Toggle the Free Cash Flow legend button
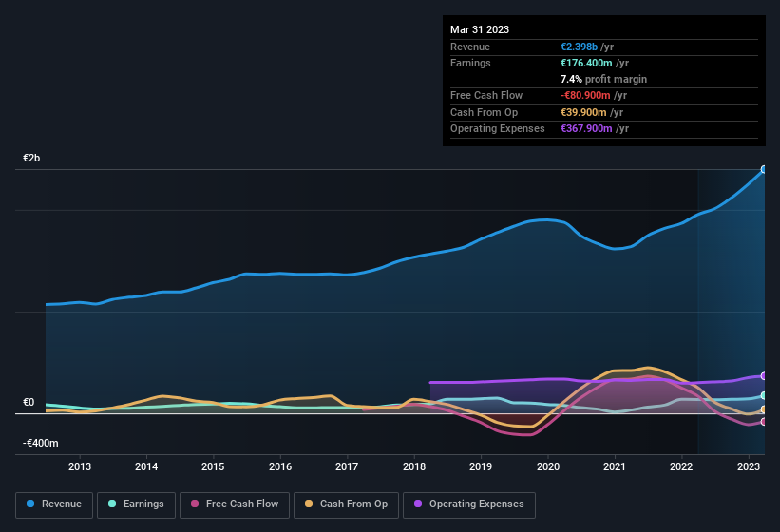Screen dimensions: 780x532 pyautogui.click(x=235, y=504)
